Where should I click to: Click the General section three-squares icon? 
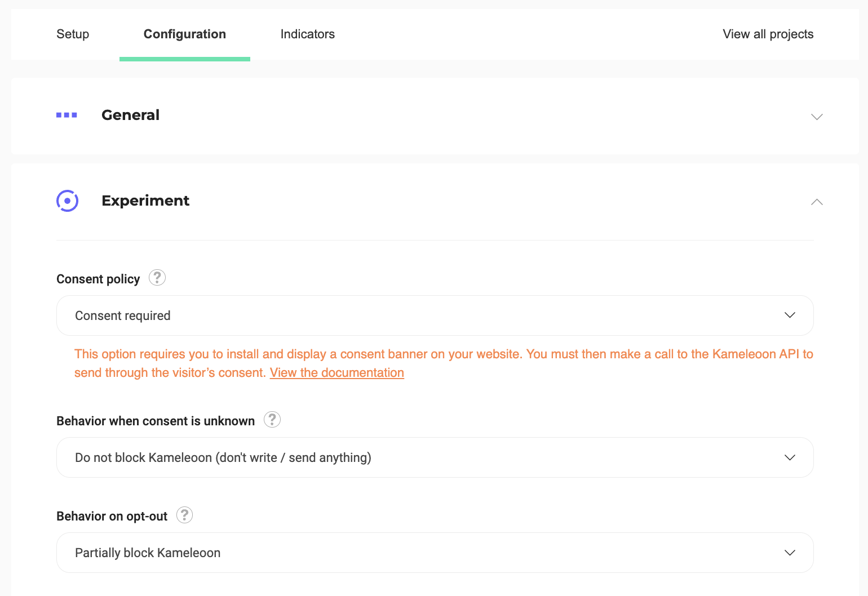(x=67, y=115)
